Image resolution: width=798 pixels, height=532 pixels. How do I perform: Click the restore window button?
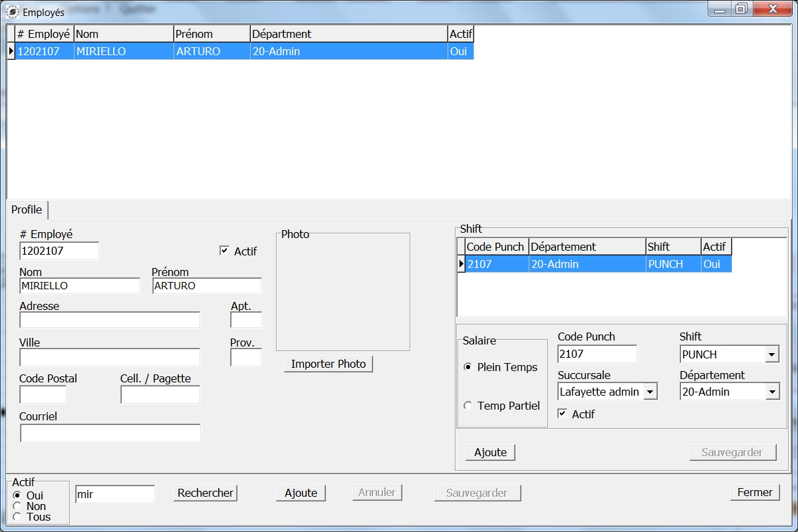(740, 9)
